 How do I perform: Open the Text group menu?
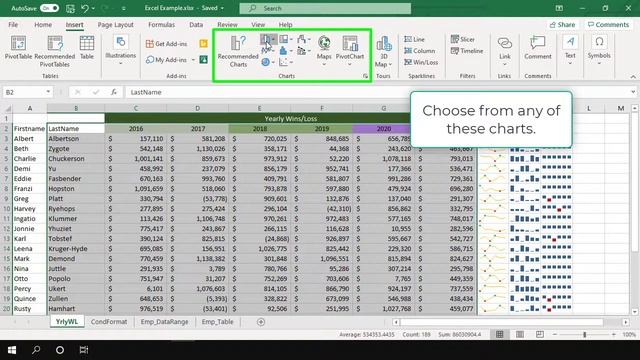570,51
